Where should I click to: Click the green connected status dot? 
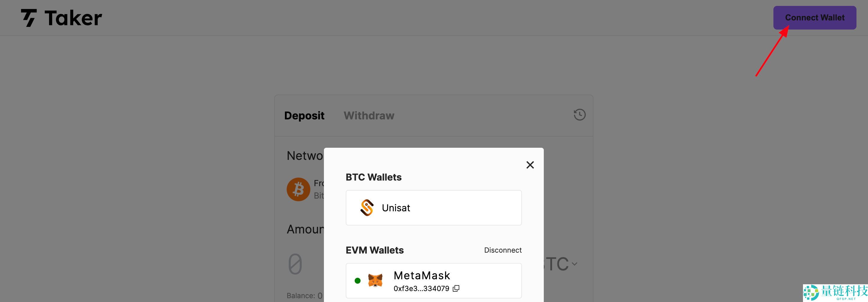pos(358,280)
